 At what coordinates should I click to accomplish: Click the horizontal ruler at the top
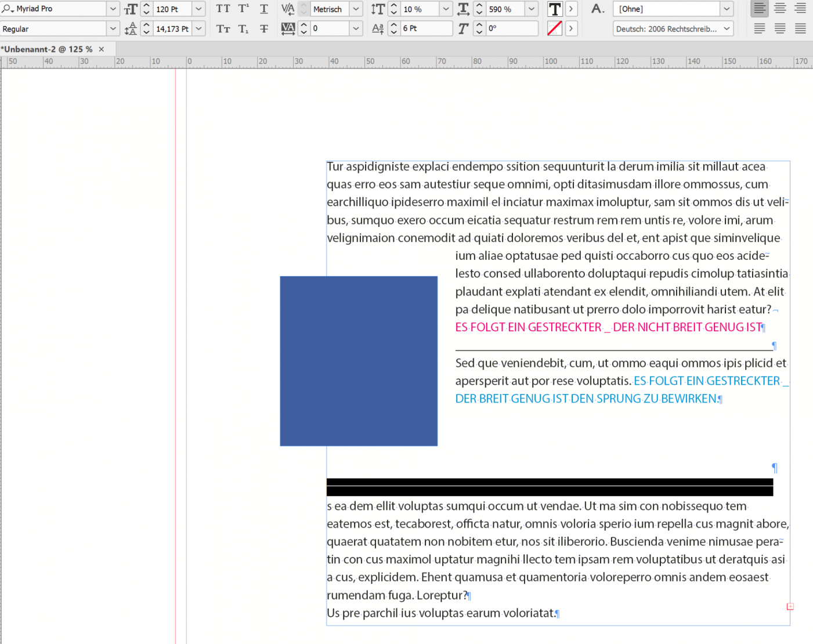406,61
